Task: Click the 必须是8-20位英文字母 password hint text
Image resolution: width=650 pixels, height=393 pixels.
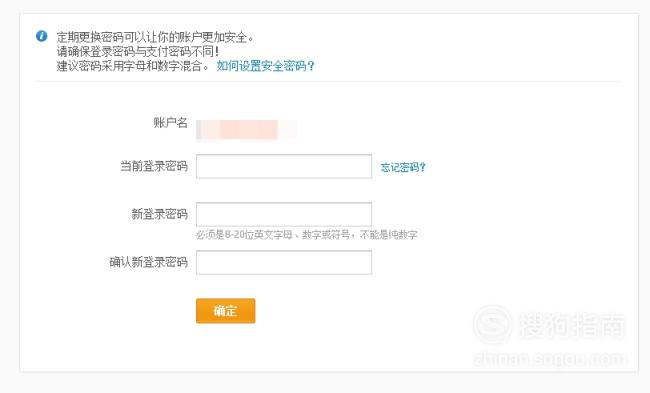Action: click(307, 235)
